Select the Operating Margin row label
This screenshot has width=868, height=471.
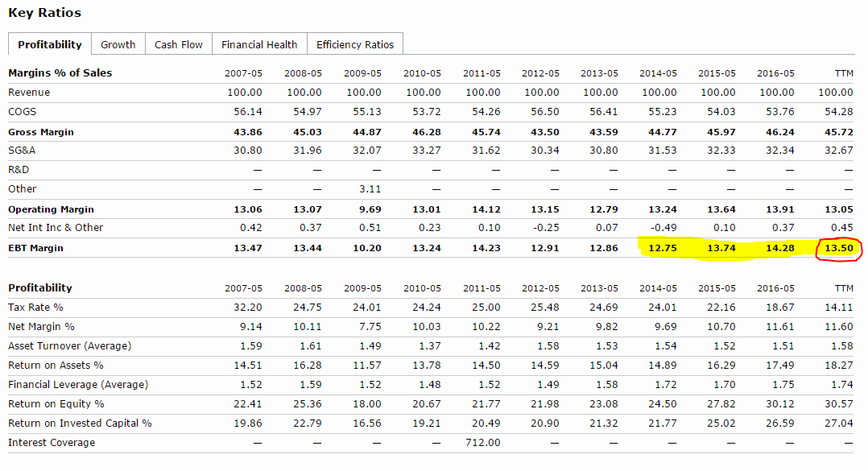tap(51, 209)
